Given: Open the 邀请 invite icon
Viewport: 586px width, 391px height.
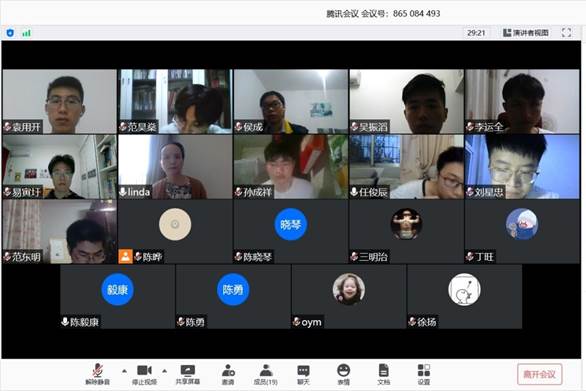Looking at the screenshot, I should coord(228,374).
